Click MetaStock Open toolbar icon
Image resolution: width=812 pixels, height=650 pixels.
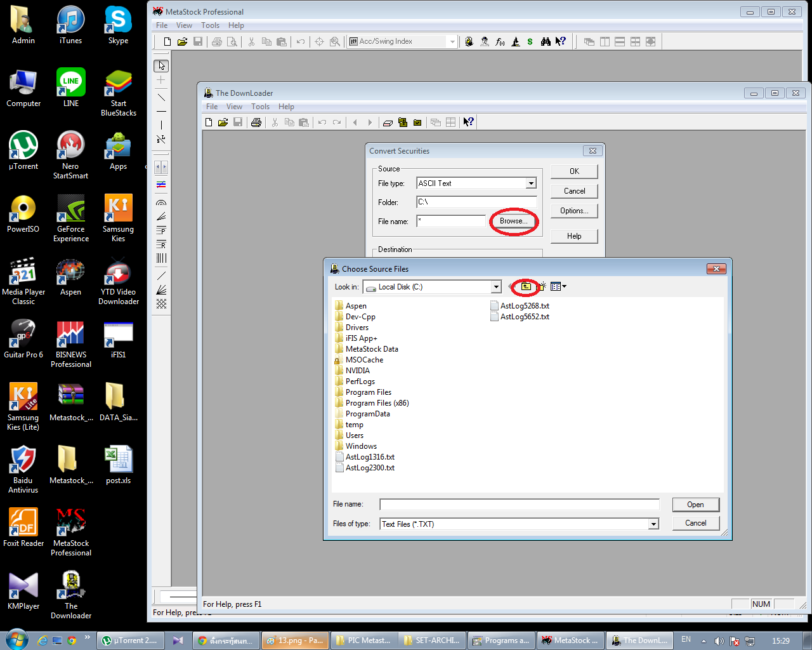182,42
